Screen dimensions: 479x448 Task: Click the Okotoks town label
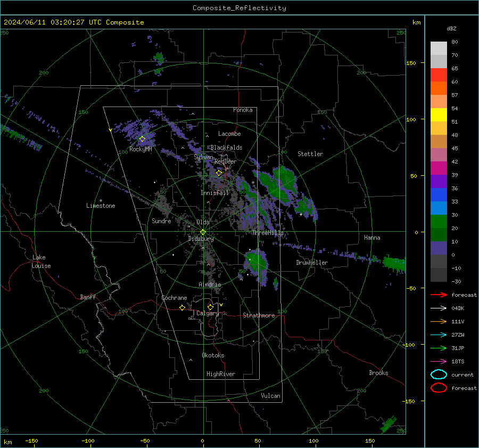tap(213, 355)
